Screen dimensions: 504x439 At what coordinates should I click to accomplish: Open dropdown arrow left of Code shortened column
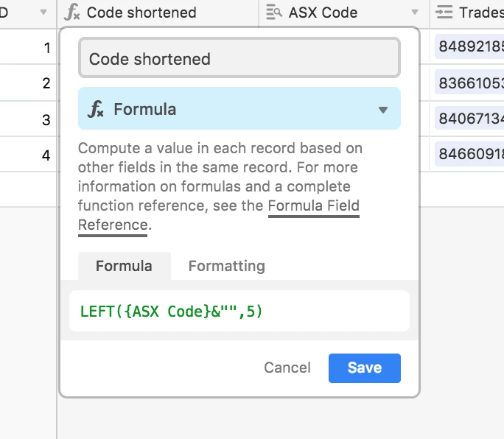pyautogui.click(x=43, y=13)
